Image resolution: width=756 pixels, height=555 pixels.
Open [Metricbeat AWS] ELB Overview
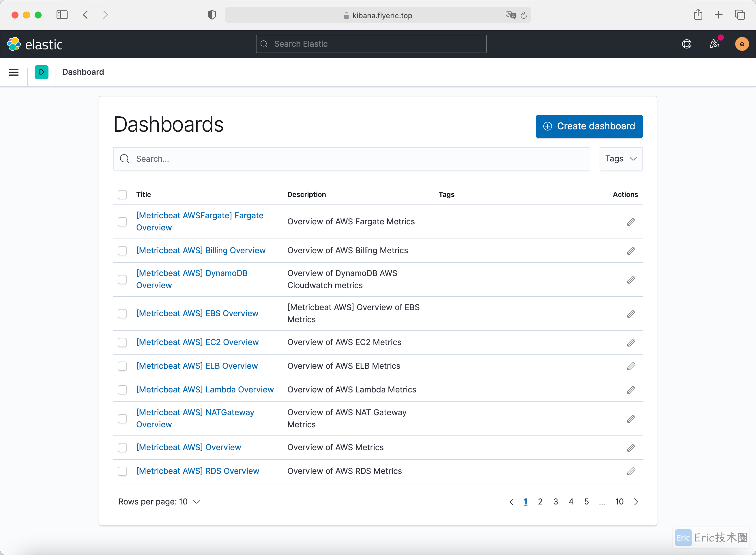[x=197, y=366]
